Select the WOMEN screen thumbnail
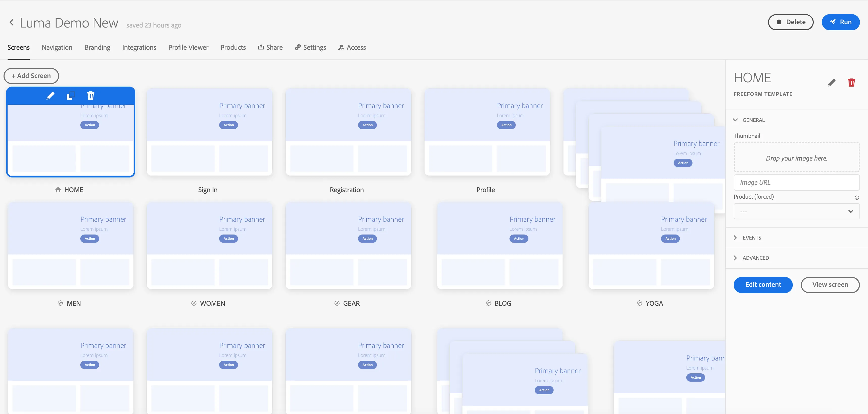Screen dimensions: 868x414 (209, 245)
